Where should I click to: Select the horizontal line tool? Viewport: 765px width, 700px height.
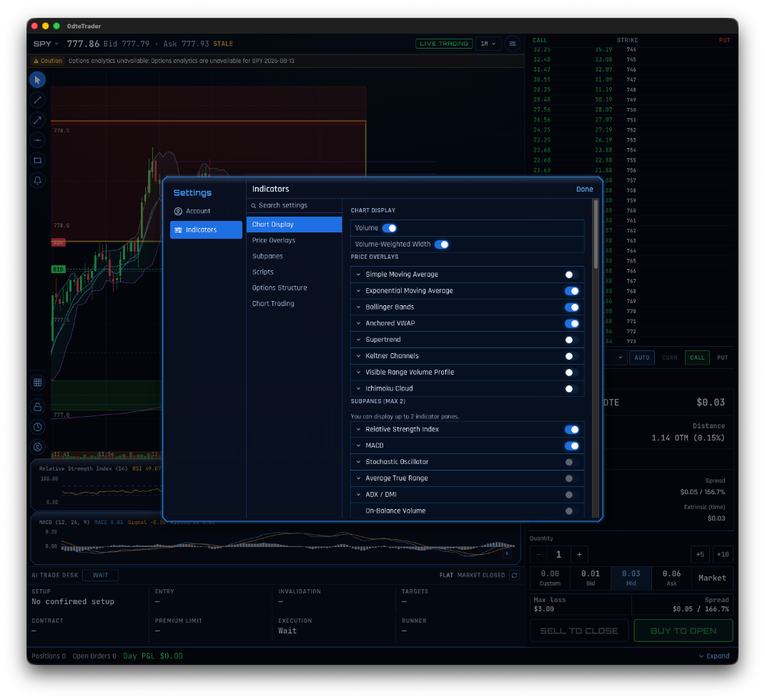(x=38, y=140)
